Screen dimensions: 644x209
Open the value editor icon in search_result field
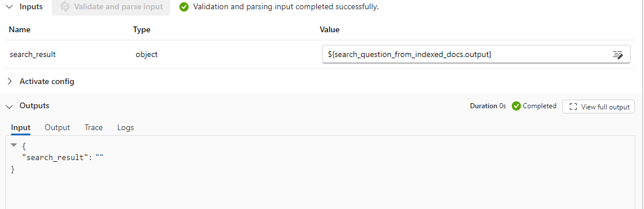[x=618, y=54]
